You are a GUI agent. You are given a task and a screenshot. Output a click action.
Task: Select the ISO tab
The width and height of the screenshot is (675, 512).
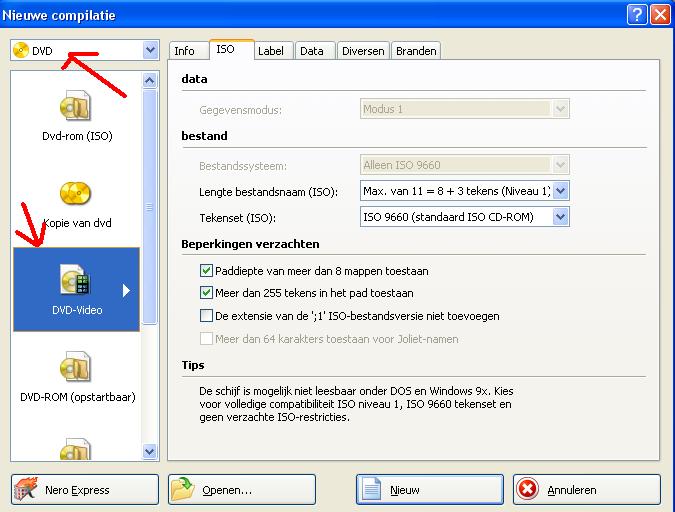pos(232,49)
